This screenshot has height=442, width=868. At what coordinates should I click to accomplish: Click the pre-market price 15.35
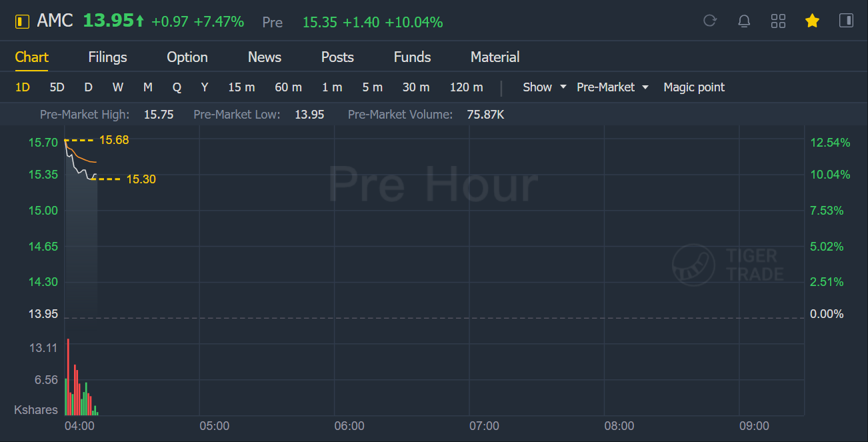pyautogui.click(x=319, y=22)
